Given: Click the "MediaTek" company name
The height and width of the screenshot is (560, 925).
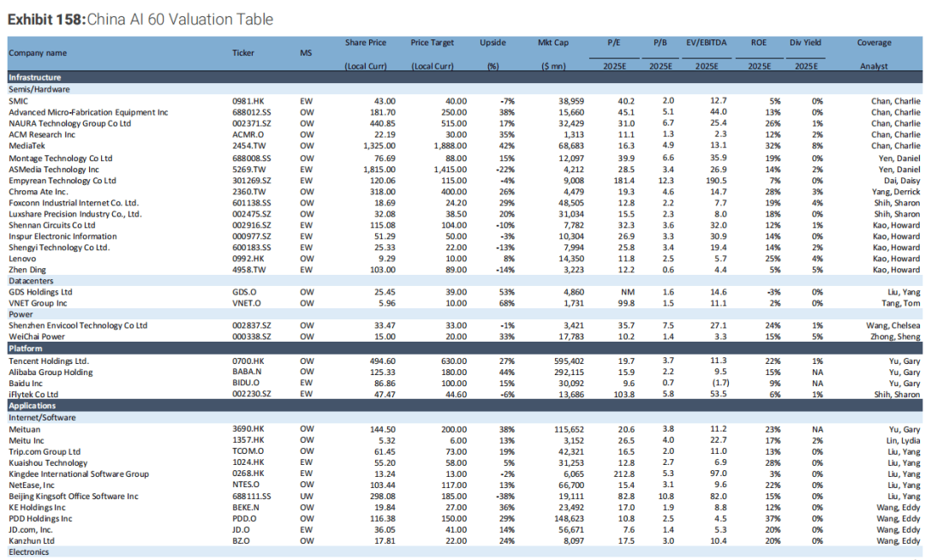Looking at the screenshot, I should click(27, 146).
